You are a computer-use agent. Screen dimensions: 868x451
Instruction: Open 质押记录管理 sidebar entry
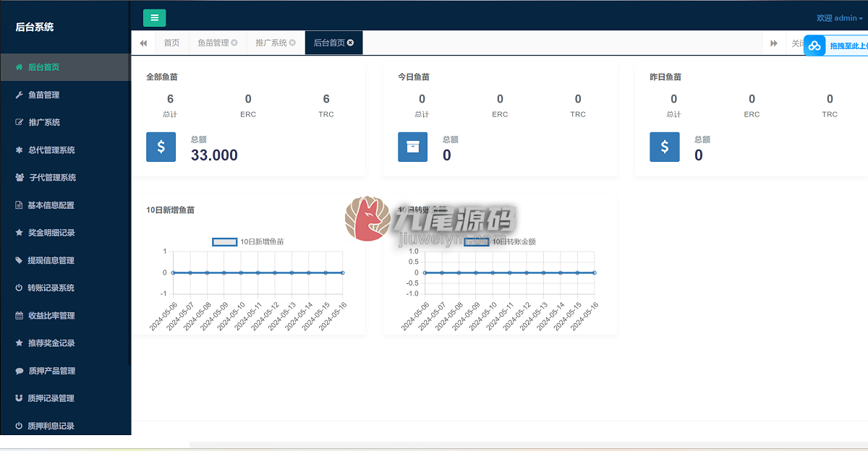[x=65, y=398]
